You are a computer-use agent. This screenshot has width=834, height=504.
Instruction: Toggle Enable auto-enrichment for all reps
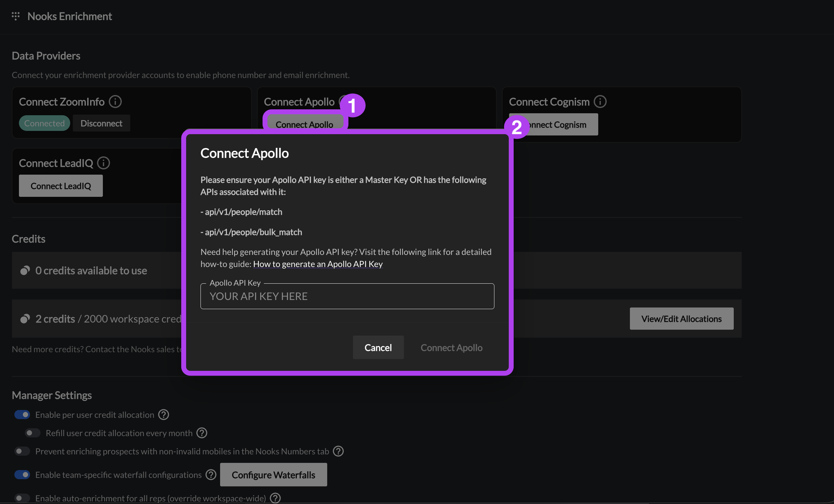[22, 498]
